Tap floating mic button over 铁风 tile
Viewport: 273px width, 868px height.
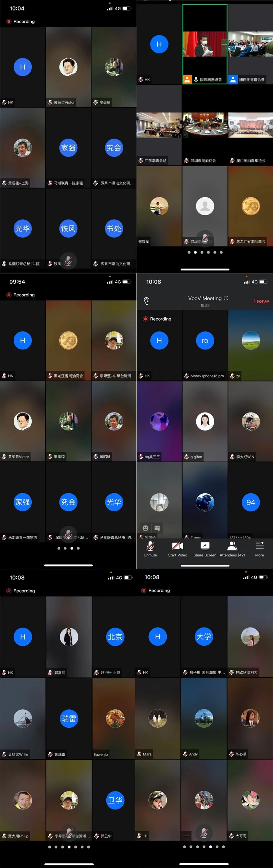[x=68, y=260]
